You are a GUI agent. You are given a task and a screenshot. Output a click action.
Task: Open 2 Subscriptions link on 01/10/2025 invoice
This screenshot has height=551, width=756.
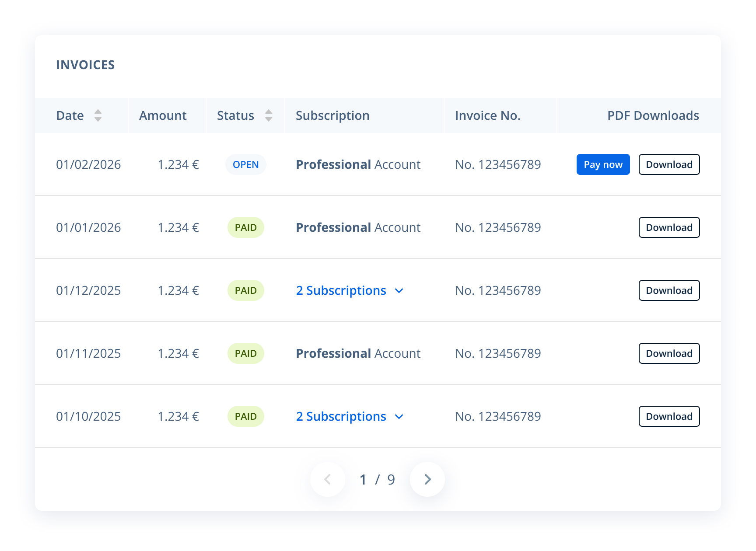[x=341, y=416]
